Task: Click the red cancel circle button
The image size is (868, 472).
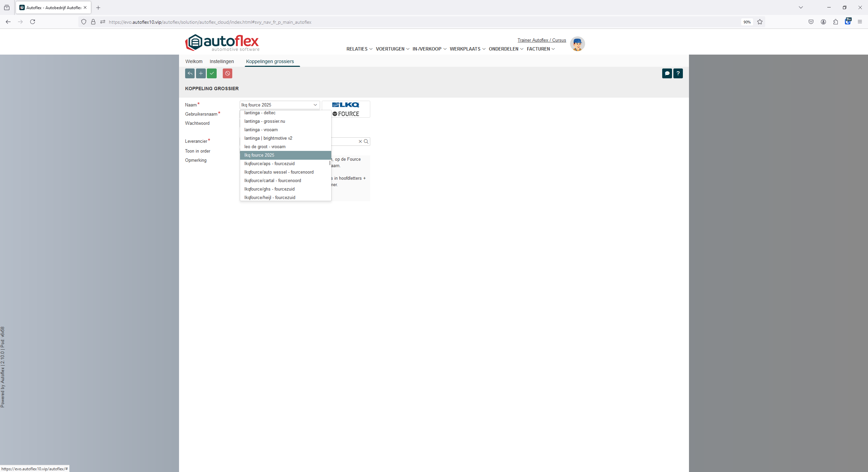Action: [x=228, y=73]
